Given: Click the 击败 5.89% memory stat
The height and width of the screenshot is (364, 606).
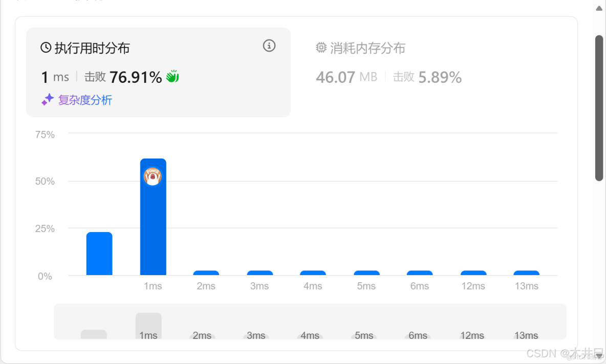Looking at the screenshot, I should [x=427, y=77].
